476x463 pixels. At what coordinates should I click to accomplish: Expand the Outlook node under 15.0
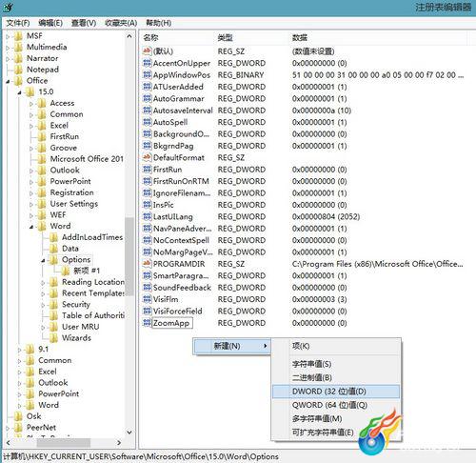(x=31, y=171)
